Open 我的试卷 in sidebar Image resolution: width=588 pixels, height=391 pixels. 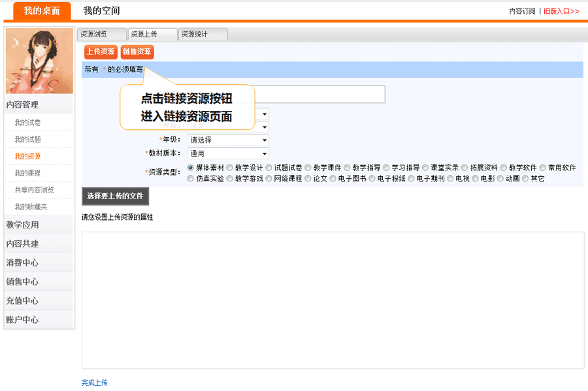point(27,123)
